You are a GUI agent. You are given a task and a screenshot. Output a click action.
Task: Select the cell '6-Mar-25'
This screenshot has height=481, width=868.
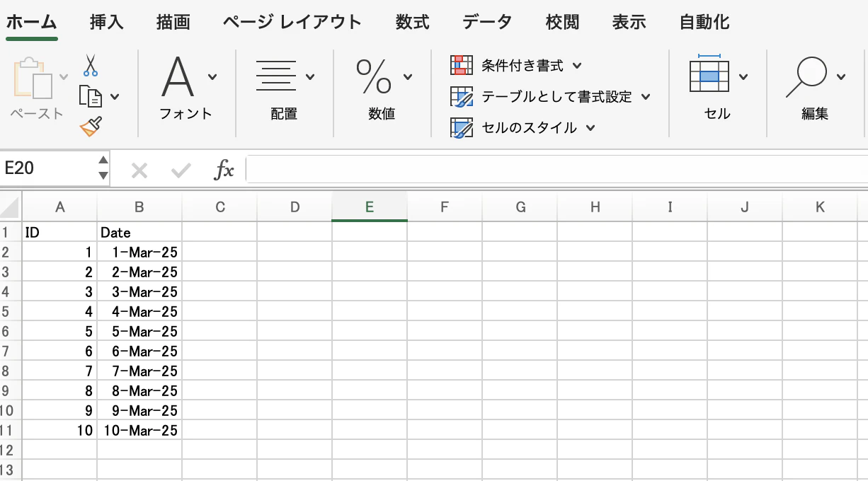coord(139,351)
